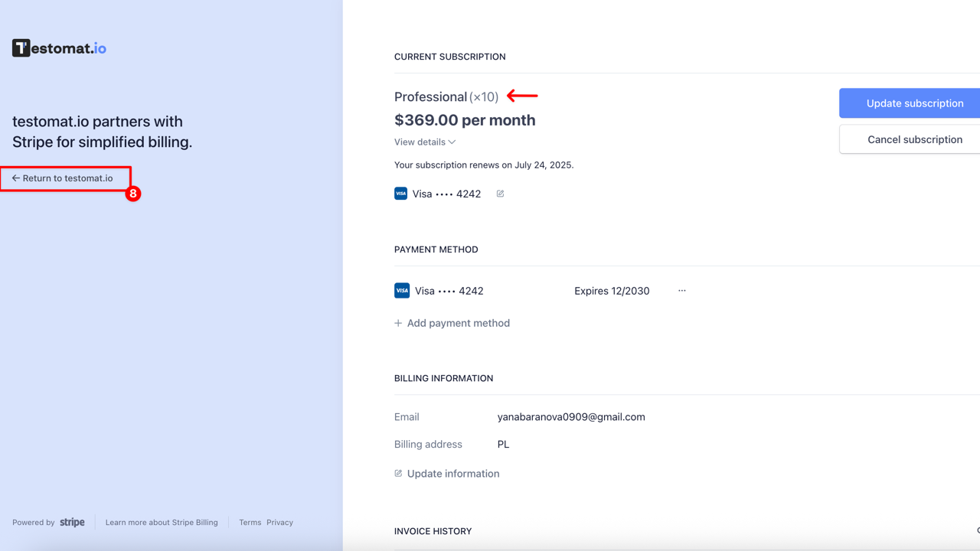Viewport: 980px width, 551px height.
Task: Click the Visa card icon under Current Subscription
Action: (401, 194)
